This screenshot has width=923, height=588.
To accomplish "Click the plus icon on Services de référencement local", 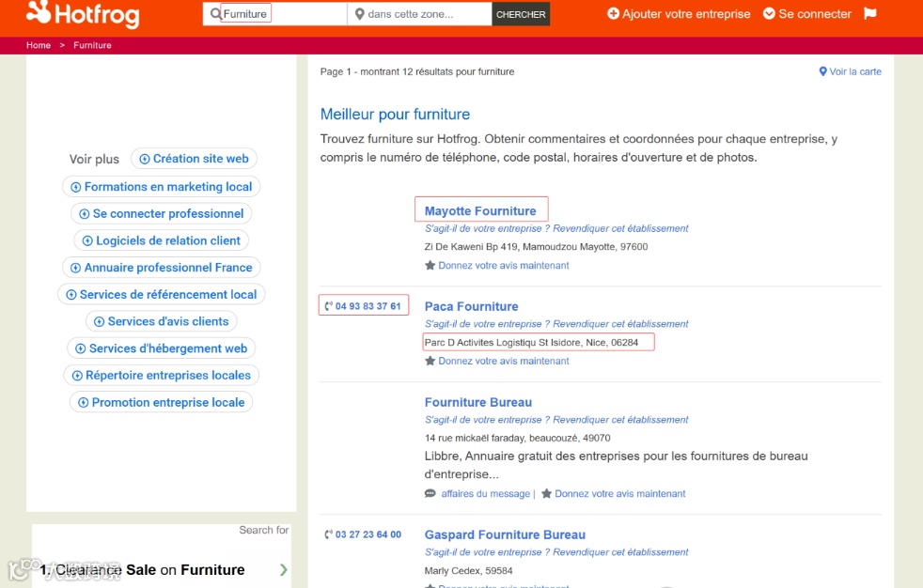I will click(x=71, y=295).
